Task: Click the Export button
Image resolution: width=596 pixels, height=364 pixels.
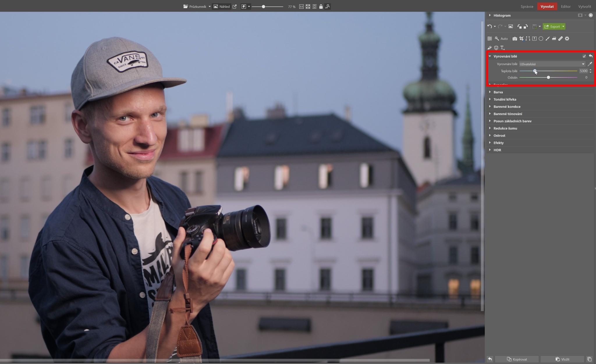Action: coord(552,26)
